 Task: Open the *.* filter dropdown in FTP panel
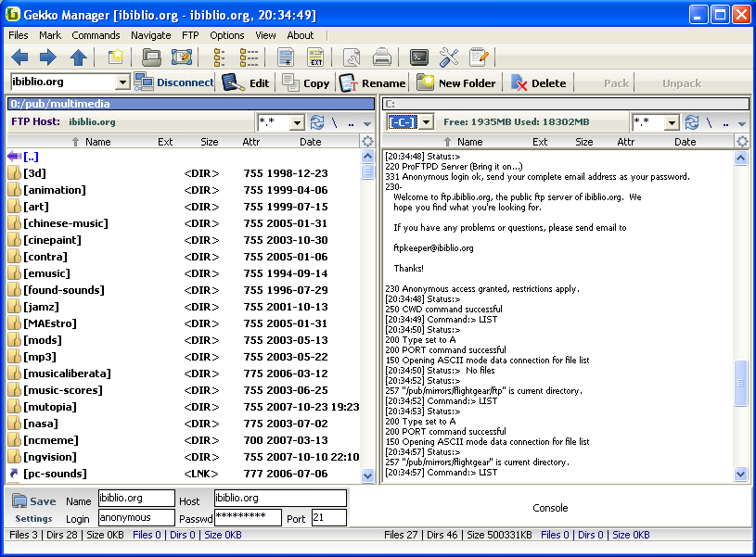click(297, 123)
